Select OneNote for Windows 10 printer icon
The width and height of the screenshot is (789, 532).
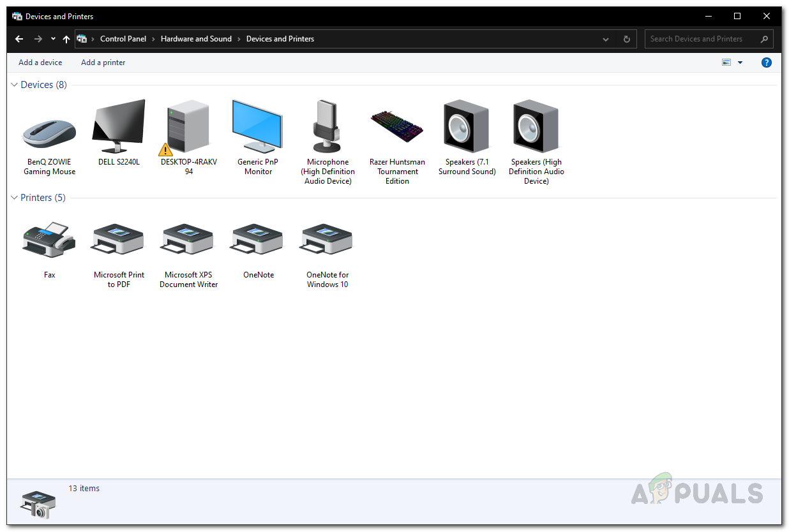point(327,240)
